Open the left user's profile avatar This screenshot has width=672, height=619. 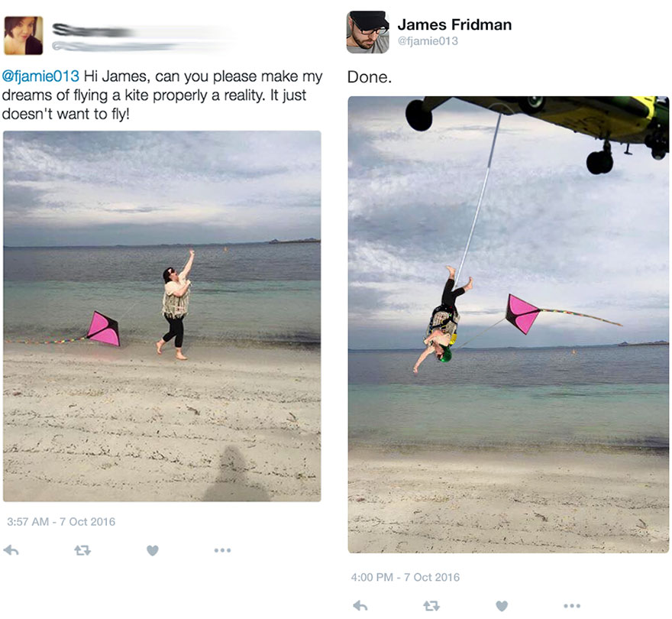(23, 36)
